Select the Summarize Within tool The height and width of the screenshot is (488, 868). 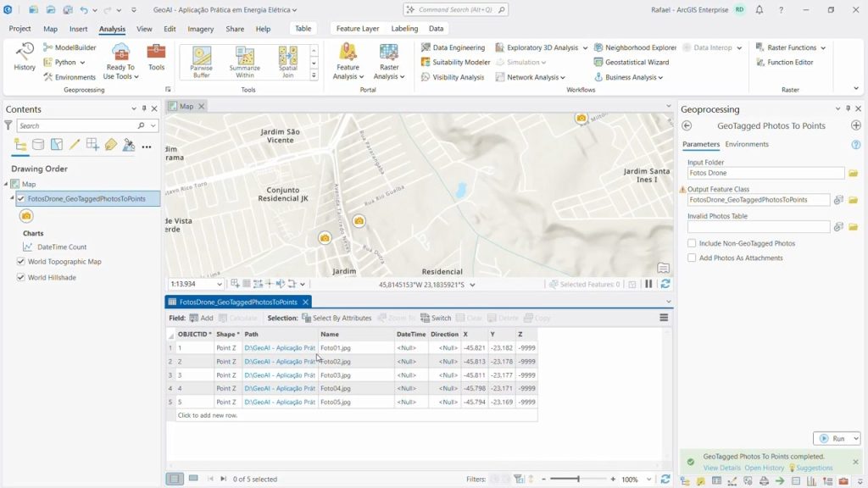coord(245,62)
